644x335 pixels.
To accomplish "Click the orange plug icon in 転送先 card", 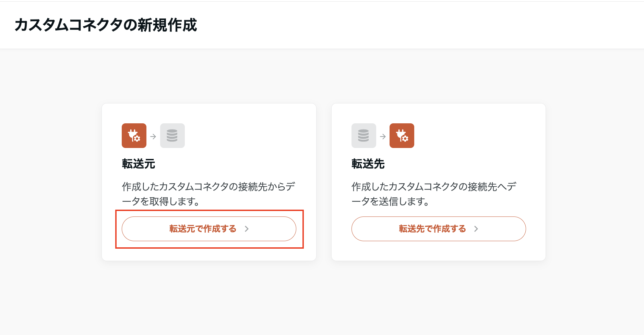I will pos(402,136).
